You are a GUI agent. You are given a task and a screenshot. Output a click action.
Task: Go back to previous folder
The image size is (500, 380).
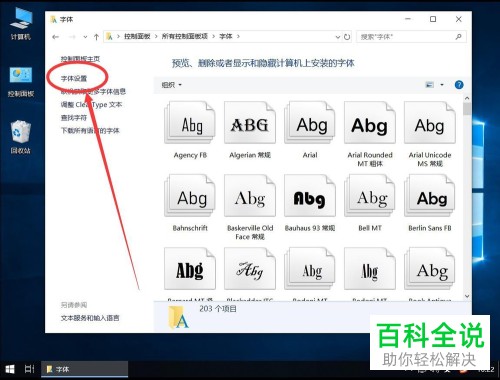[x=56, y=37]
